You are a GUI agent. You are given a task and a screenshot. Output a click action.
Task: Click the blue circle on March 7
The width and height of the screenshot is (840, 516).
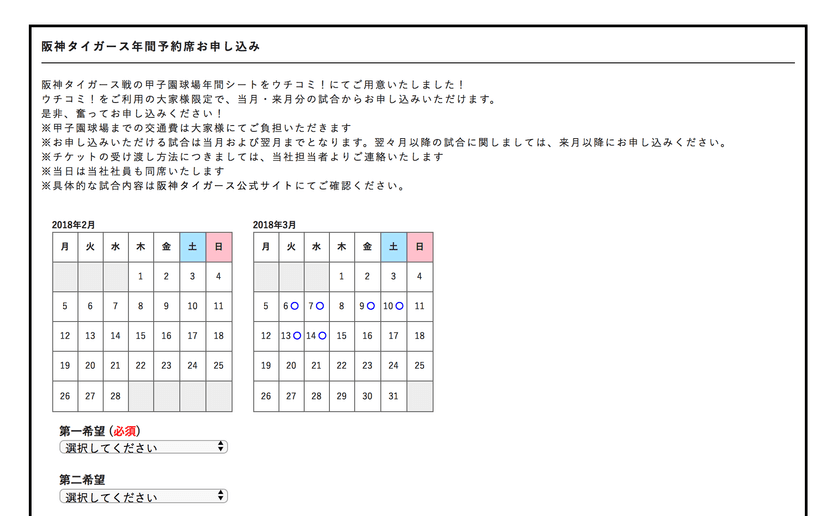click(x=320, y=306)
